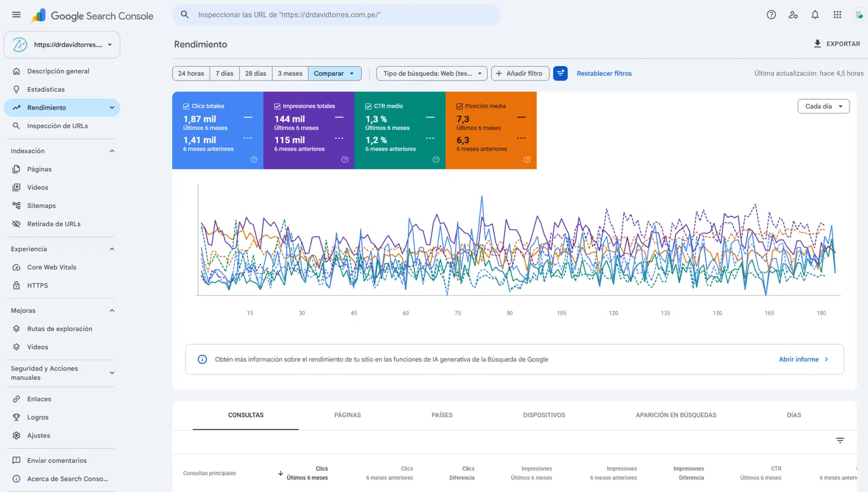The width and height of the screenshot is (868, 492).
Task: Toggle the Clics totales checkbox
Action: coord(186,106)
